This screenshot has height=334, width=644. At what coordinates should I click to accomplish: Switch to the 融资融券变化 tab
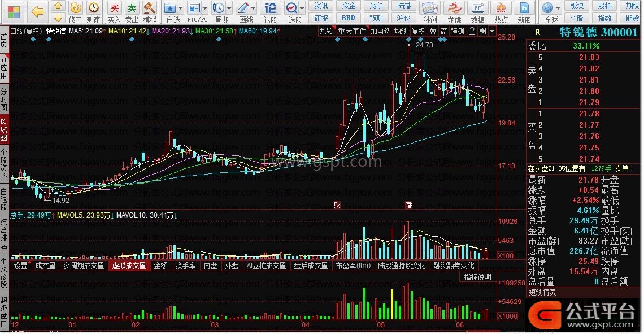pos(454,266)
